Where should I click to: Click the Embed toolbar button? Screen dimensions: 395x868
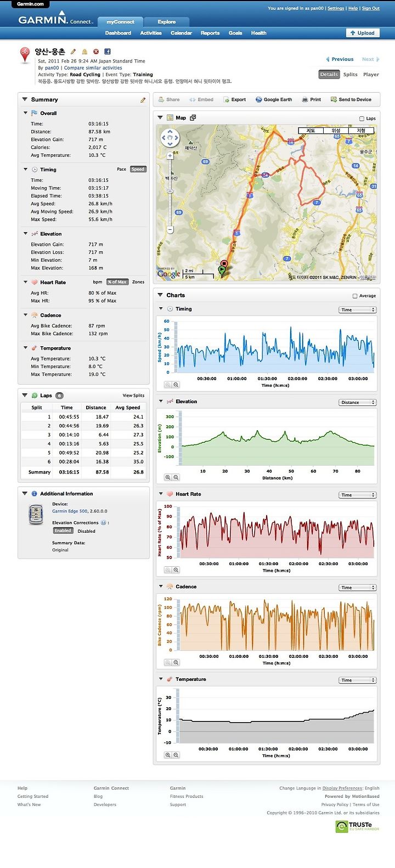point(201,100)
